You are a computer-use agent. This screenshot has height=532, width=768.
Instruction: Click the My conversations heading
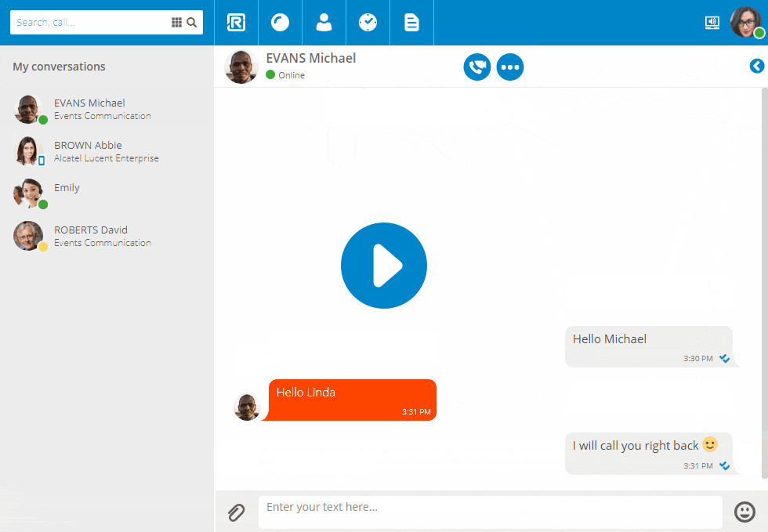pos(59,67)
